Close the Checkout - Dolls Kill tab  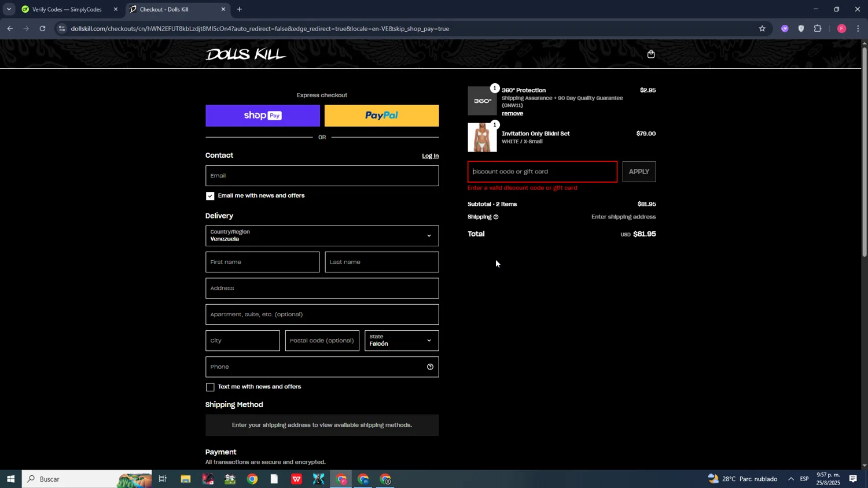[223, 9]
